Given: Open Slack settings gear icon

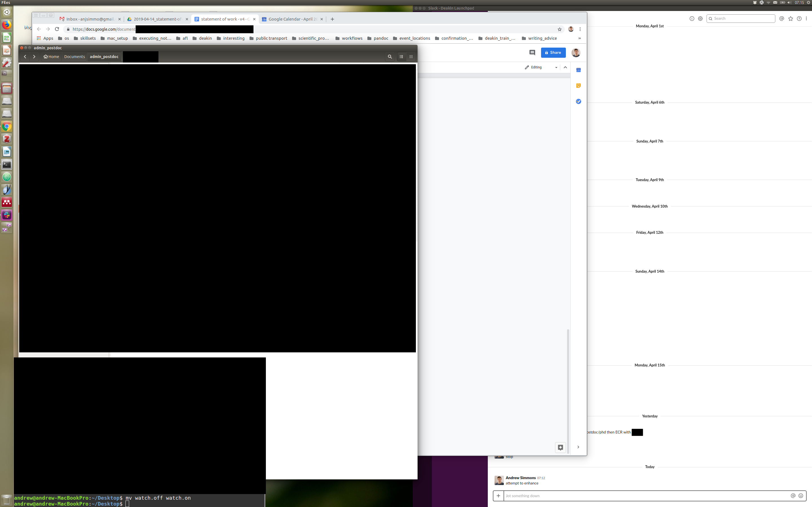Looking at the screenshot, I should pos(700,19).
